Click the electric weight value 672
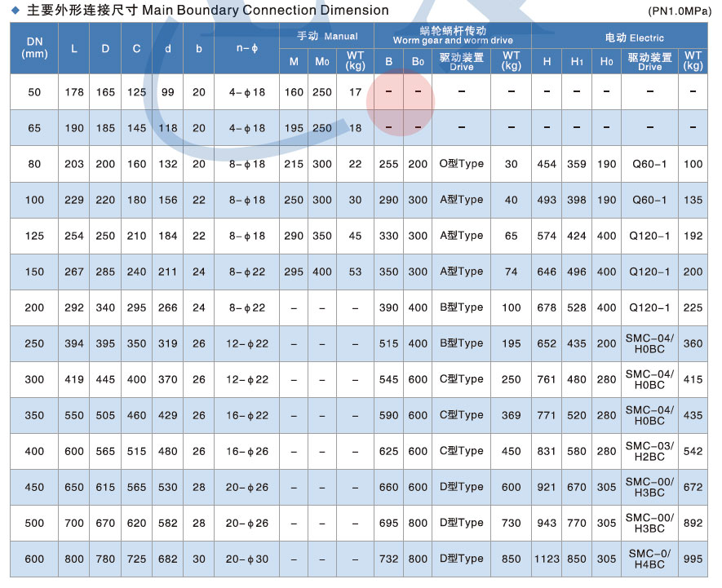Screen dimensions: 722x588 click(x=693, y=487)
